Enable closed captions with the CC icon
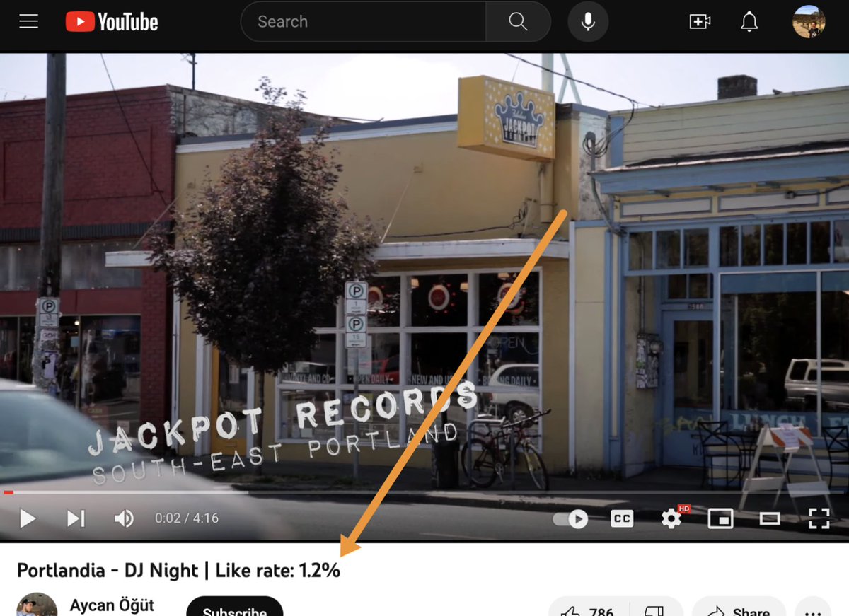 (x=621, y=518)
